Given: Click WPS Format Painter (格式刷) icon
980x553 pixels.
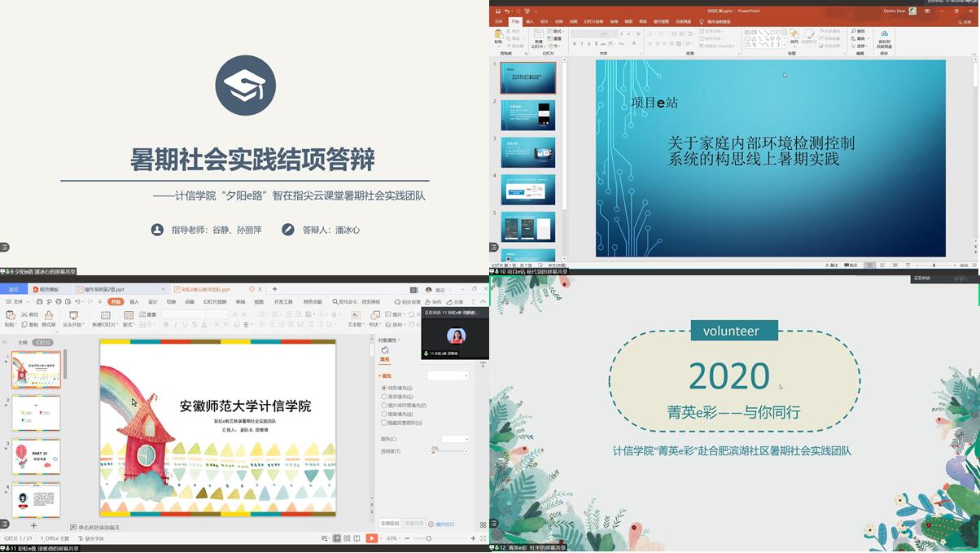Looking at the screenshot, I should pos(49,315).
